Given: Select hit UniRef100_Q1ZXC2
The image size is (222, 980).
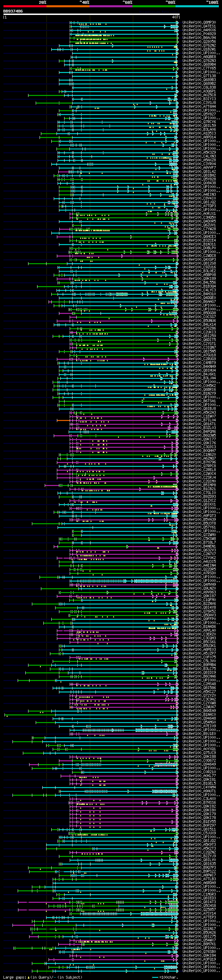Looking at the screenshot, I should 199,500.
